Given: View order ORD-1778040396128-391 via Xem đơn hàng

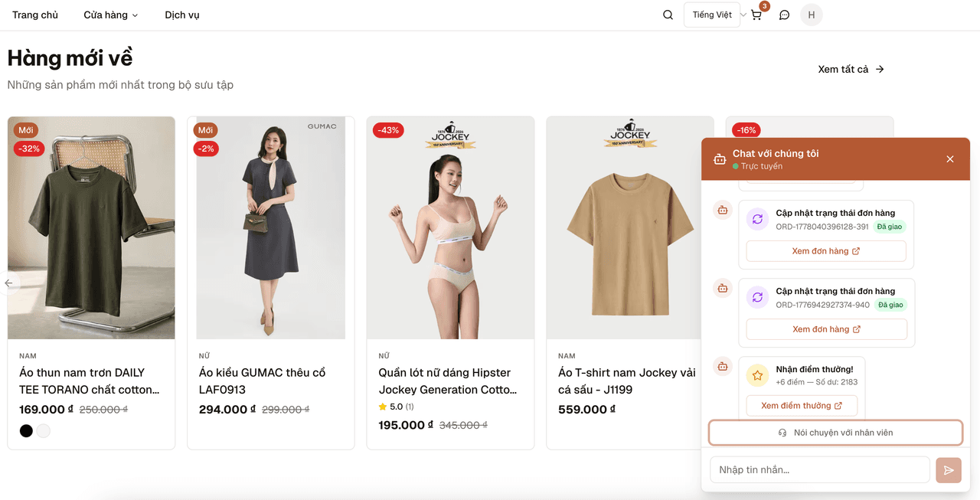Looking at the screenshot, I should (826, 251).
